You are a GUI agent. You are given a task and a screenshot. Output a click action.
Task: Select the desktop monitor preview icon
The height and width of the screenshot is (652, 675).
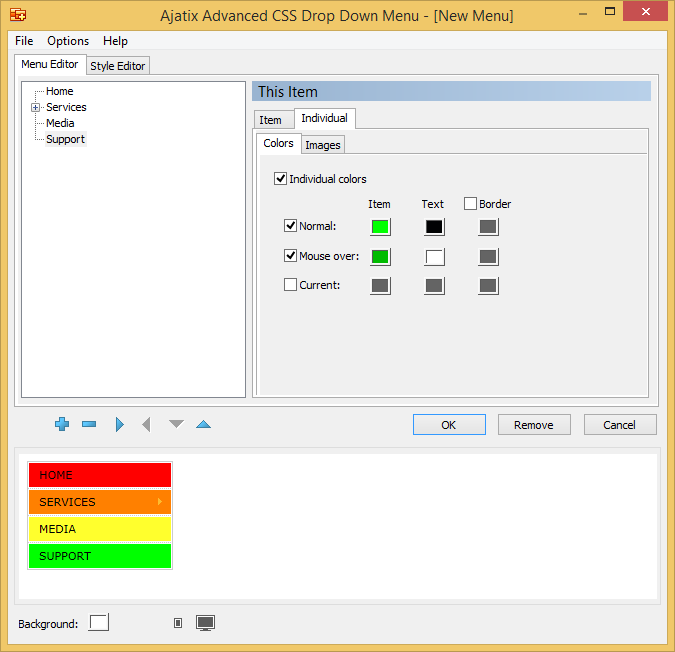coord(205,623)
